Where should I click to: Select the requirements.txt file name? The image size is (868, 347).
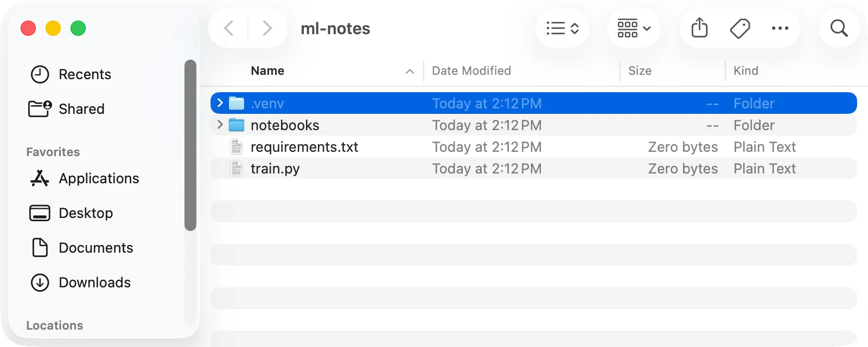pyautogui.click(x=304, y=147)
